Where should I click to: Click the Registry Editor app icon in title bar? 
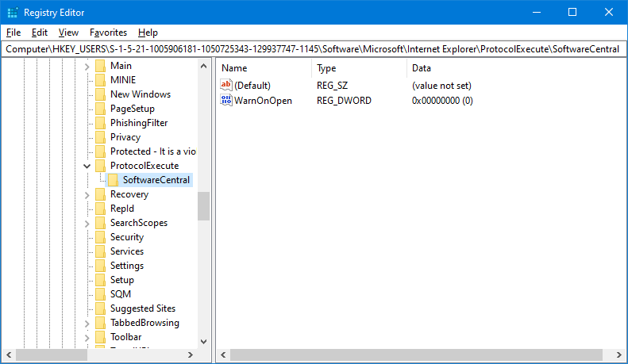(11, 13)
